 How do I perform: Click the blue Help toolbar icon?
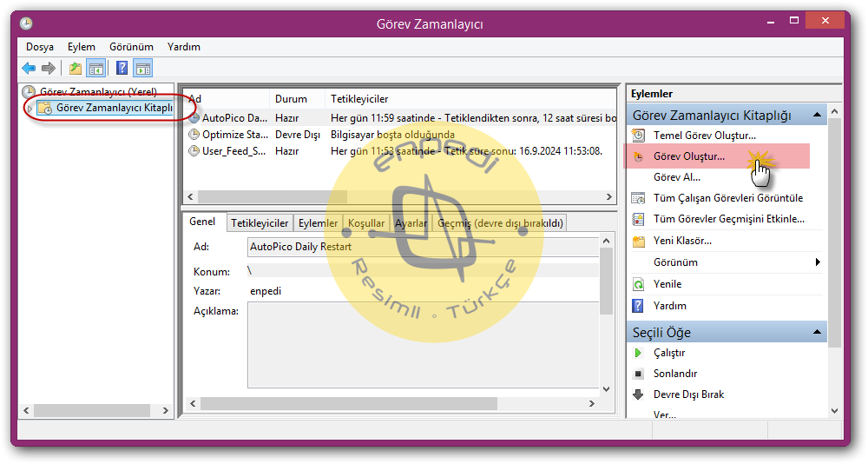pos(122,68)
